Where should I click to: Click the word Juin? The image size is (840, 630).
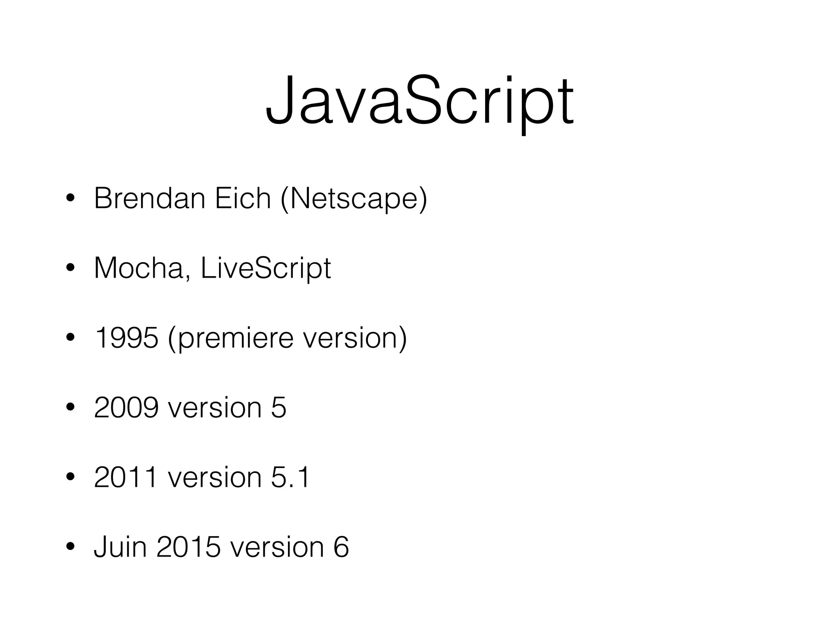pos(120,547)
